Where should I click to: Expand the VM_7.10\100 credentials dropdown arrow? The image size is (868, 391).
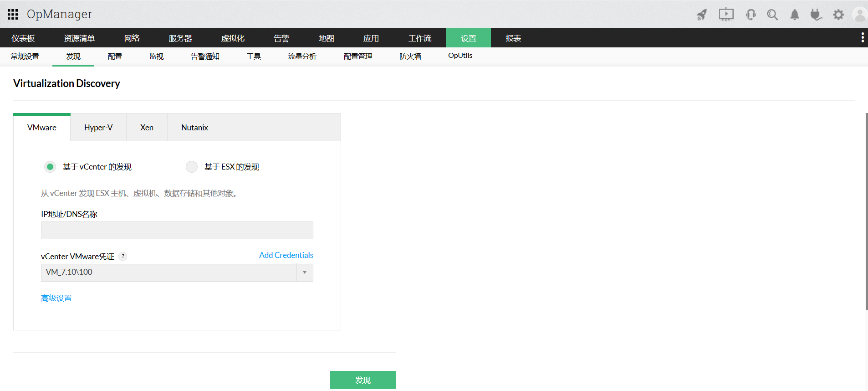point(305,273)
